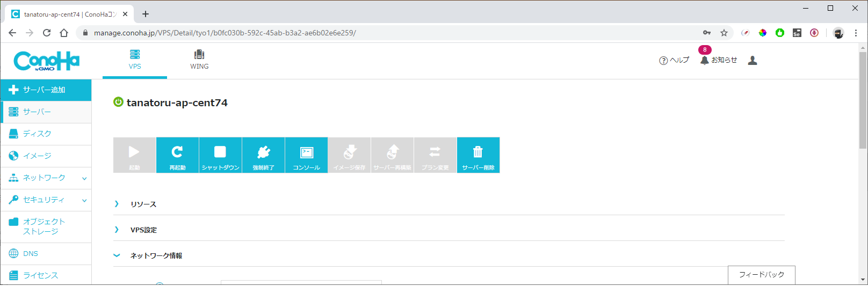Open the Chrome three-dot menu
The height and width of the screenshot is (293, 868).
click(856, 33)
